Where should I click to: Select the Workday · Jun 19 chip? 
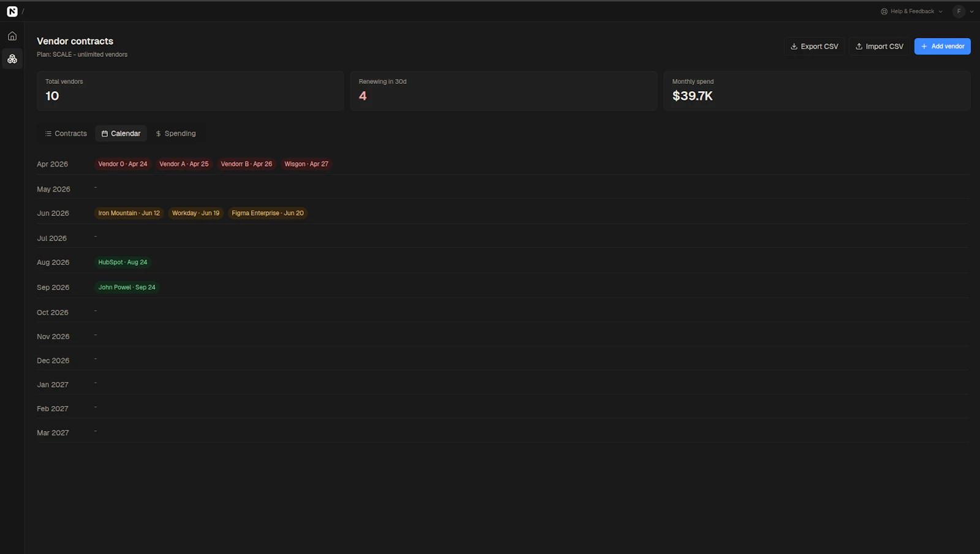195,213
